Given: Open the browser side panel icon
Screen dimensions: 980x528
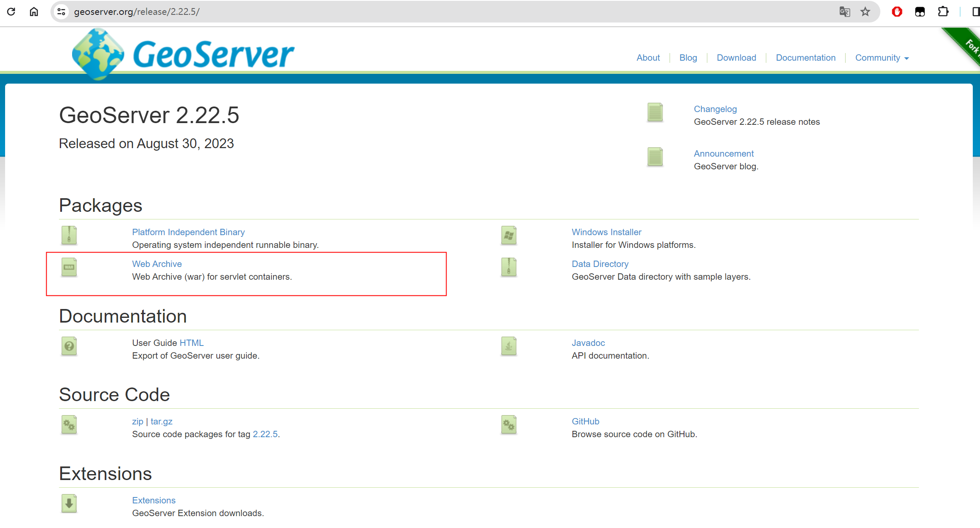Looking at the screenshot, I should tap(975, 11).
